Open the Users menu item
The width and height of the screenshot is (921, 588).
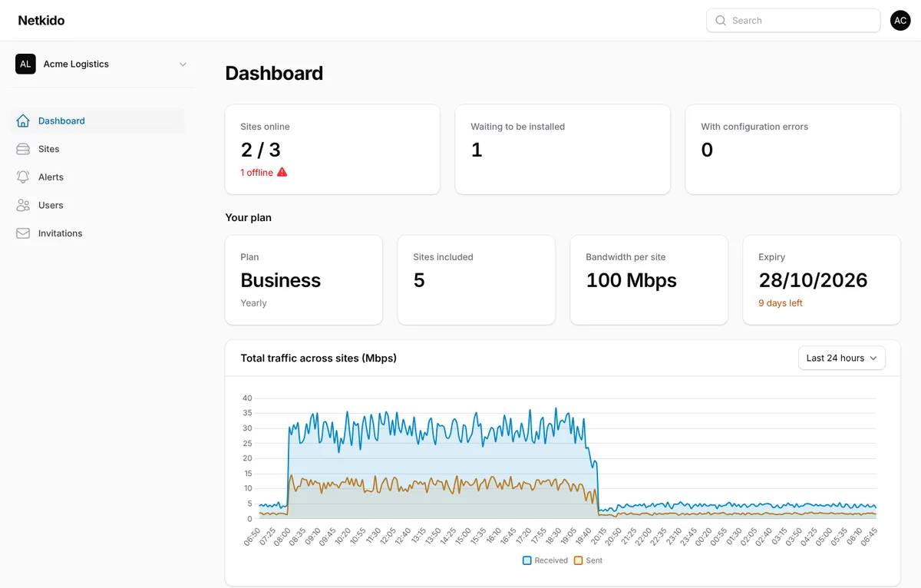[x=98, y=205]
